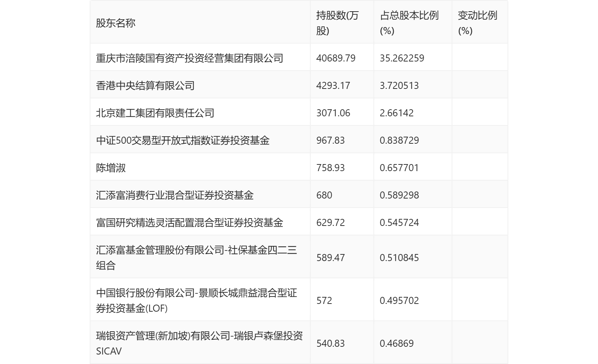This screenshot has height=364, width=598.
Task: Select the 680 shares value
Action: 324,195
